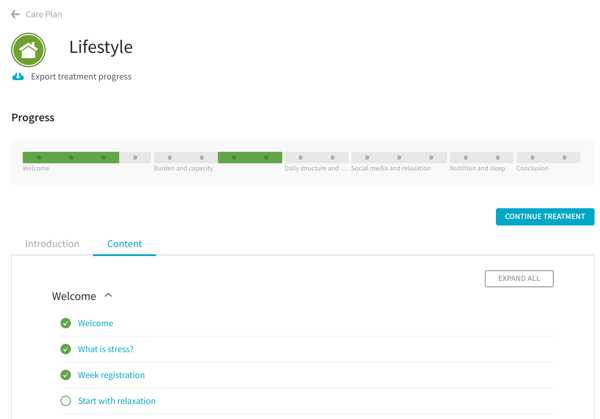Click the Daily structure progress segment
Image resolution: width=600 pixels, height=419 pixels.
click(x=316, y=157)
